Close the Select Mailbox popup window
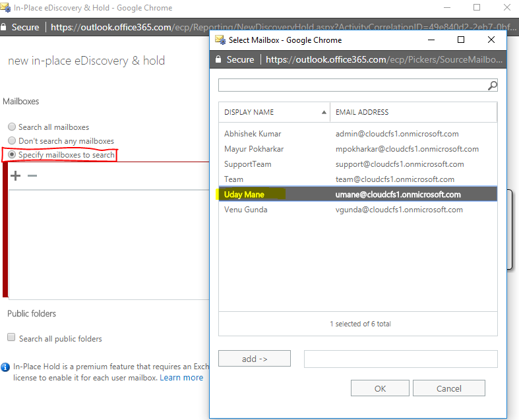The width and height of the screenshot is (519, 420). point(491,40)
